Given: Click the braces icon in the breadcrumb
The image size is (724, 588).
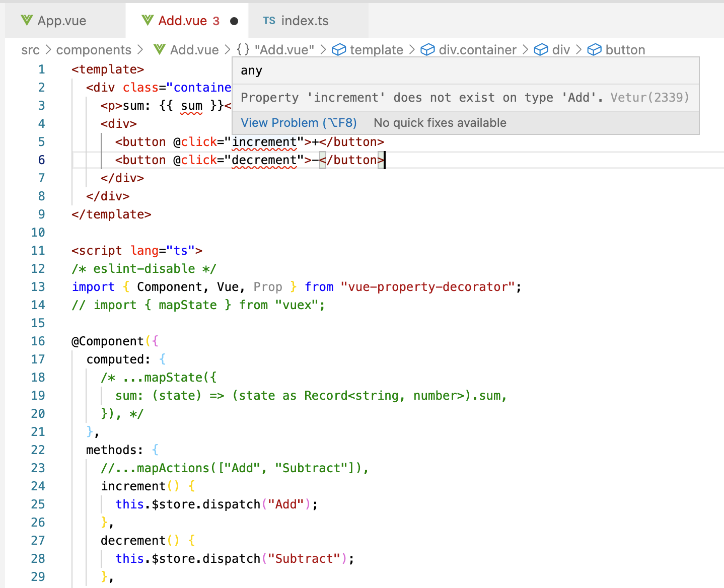Looking at the screenshot, I should [243, 49].
